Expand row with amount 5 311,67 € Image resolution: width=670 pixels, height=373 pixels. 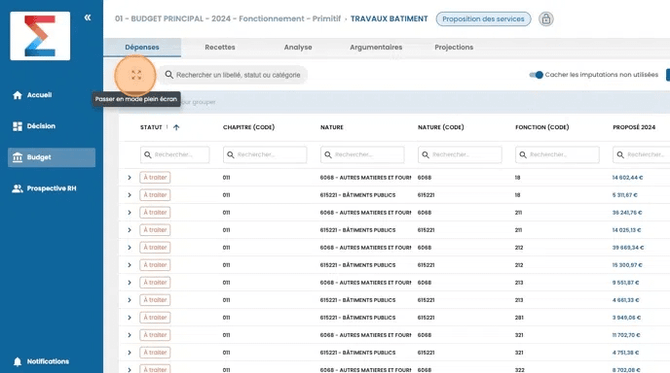pyautogui.click(x=129, y=195)
